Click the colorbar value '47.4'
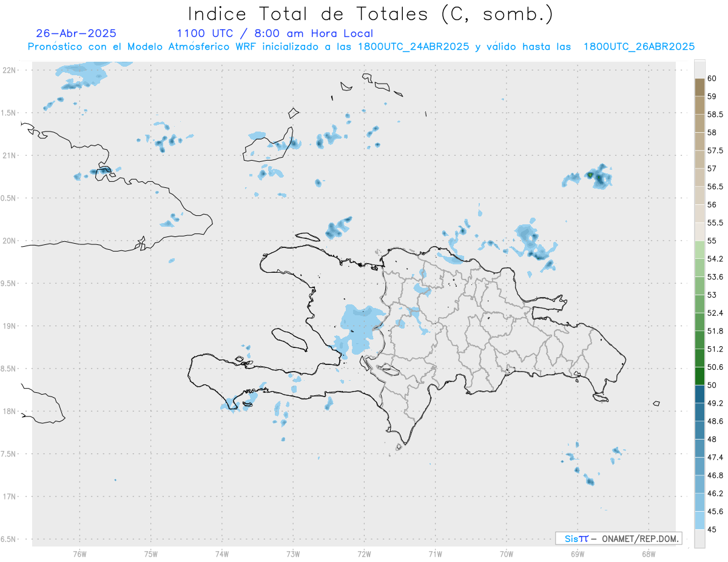 point(715,457)
